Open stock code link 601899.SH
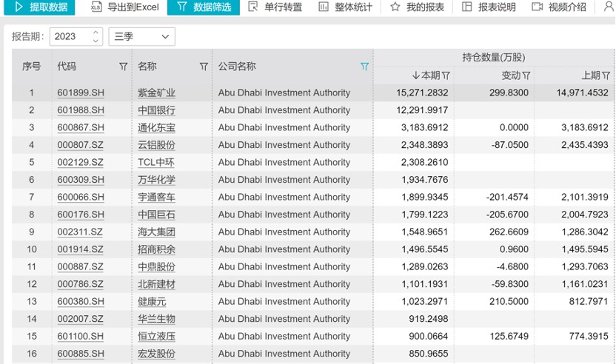The width and height of the screenshot is (616, 364). (81, 93)
